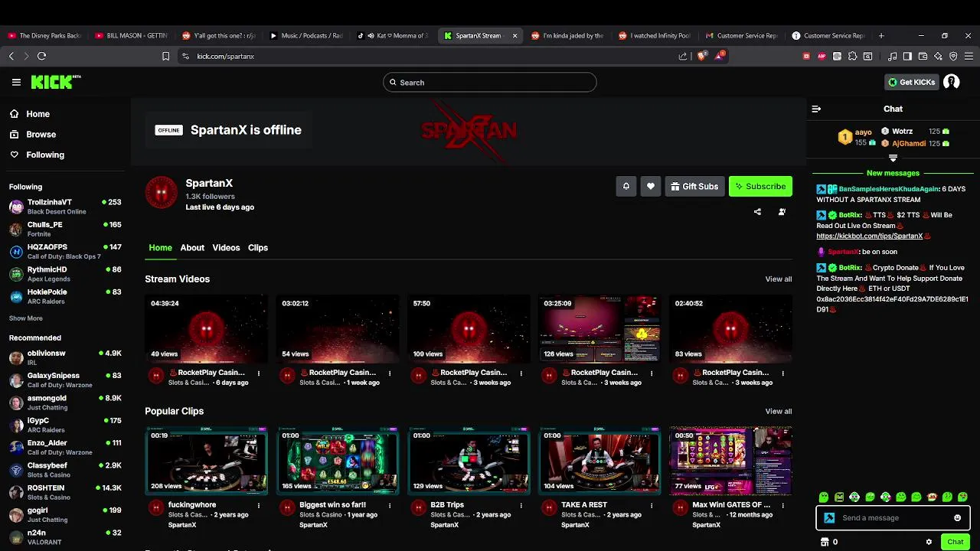Open the 03:25:09 stream video thumbnail
980x551 pixels.
click(599, 329)
